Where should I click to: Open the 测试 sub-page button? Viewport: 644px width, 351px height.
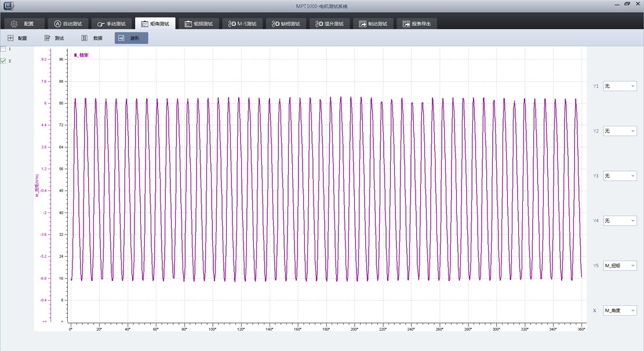pos(54,38)
